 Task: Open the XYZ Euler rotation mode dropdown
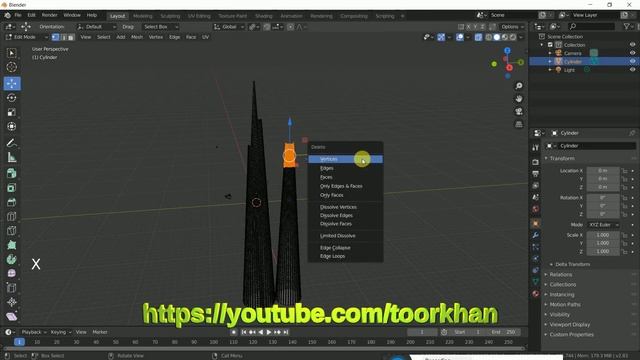click(x=603, y=225)
